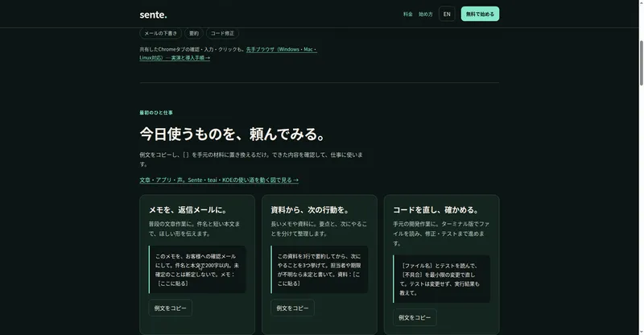Switch language with the EN button
Screen dimensions: 644x335
tap(447, 14)
